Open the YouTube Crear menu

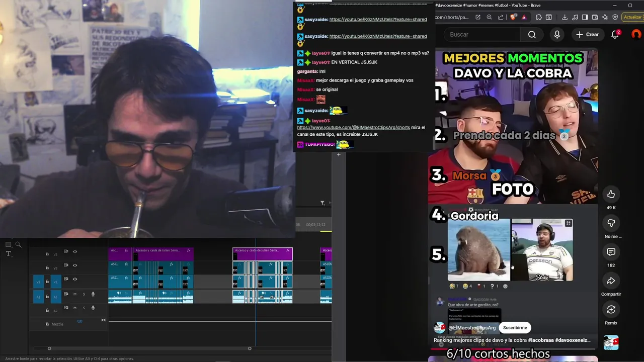pyautogui.click(x=588, y=35)
